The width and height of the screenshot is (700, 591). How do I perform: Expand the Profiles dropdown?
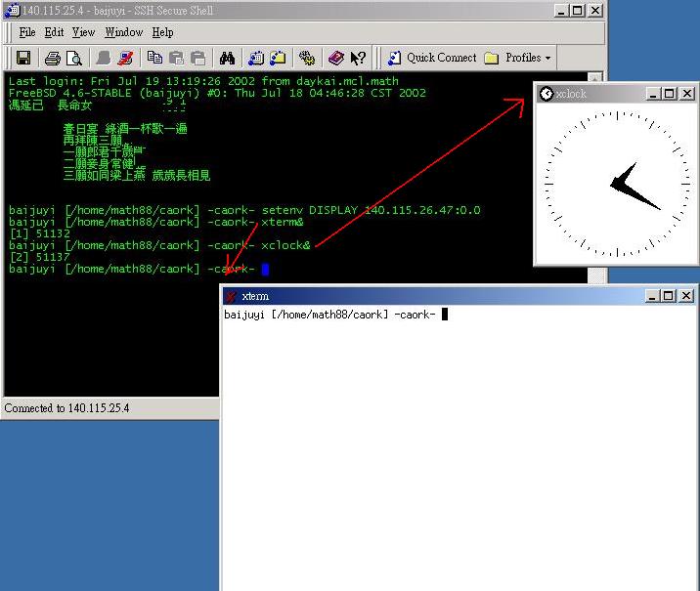tap(518, 58)
